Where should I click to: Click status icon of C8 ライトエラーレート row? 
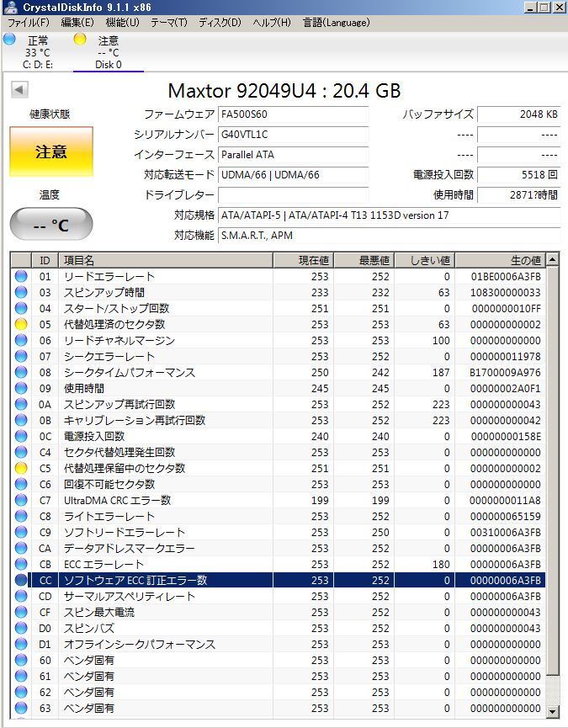[21, 516]
